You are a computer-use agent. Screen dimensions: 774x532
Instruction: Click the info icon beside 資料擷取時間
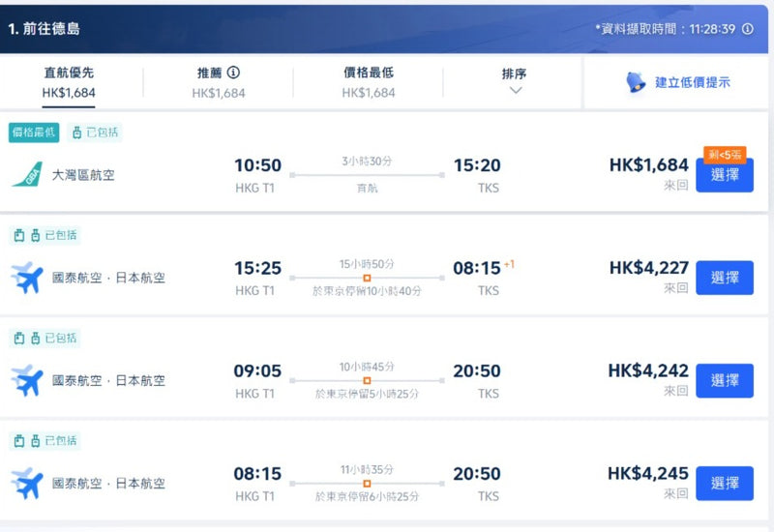(747, 29)
